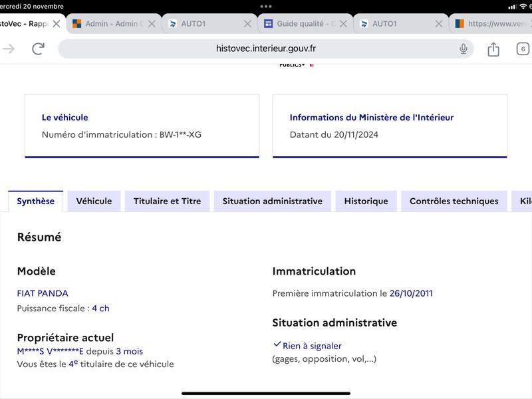Open the Titulaire et Titre tab
The width and height of the screenshot is (532, 399).
click(168, 201)
